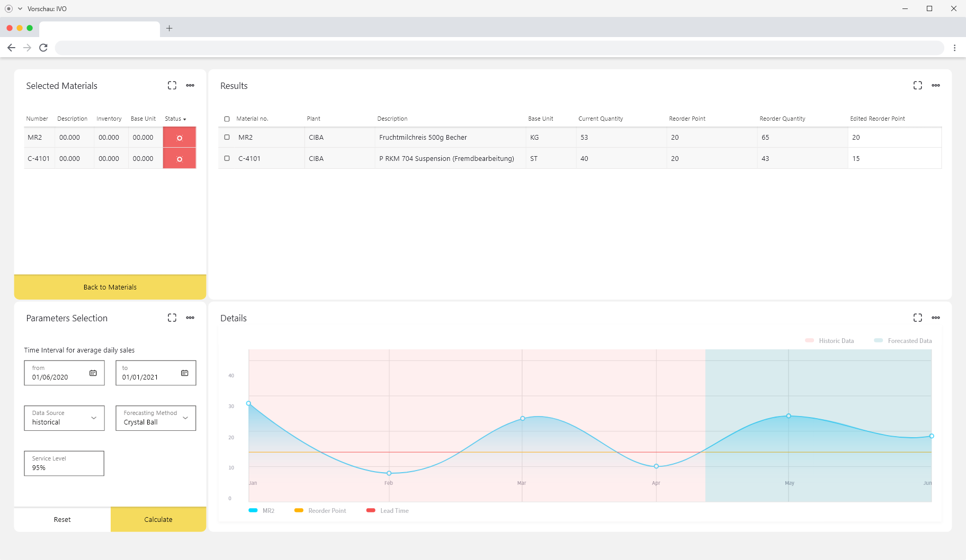Click the Calculate button
966x560 pixels.
158,519
